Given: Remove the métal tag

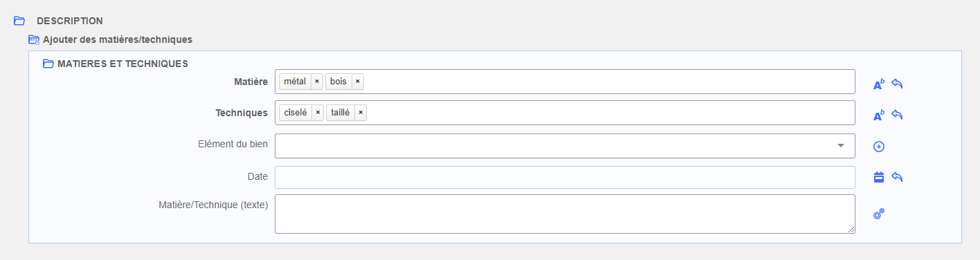Looking at the screenshot, I should coord(317,82).
